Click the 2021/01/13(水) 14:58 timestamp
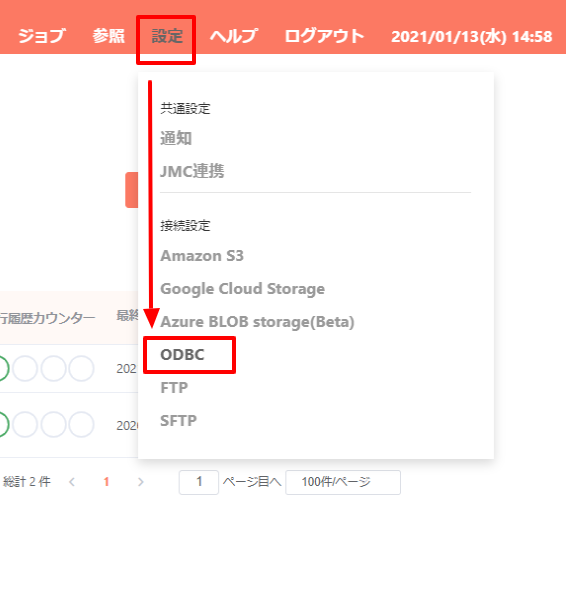 point(472,36)
